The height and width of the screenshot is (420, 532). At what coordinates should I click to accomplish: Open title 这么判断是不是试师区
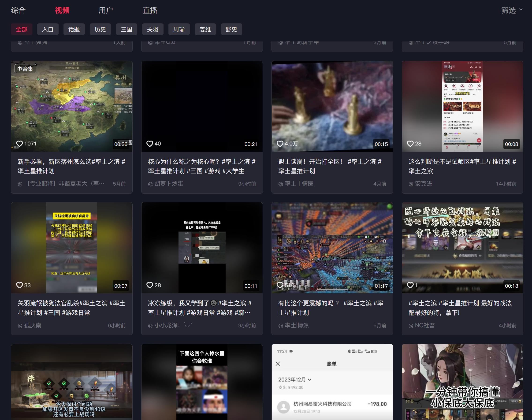tap(462, 166)
